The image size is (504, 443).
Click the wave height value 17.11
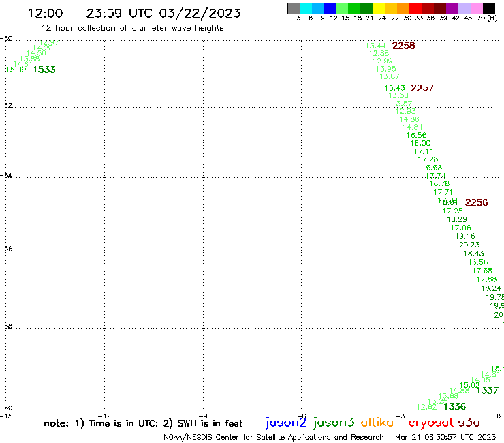coord(424,151)
